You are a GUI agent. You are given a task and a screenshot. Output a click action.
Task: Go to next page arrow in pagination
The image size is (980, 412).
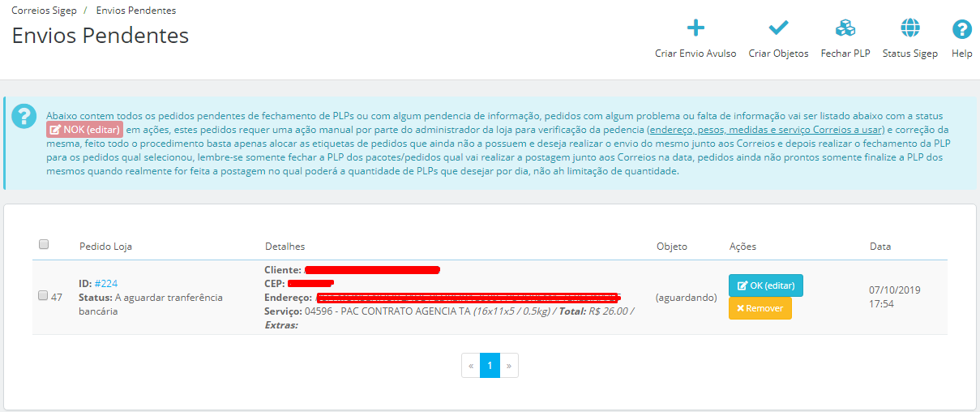pos(509,366)
